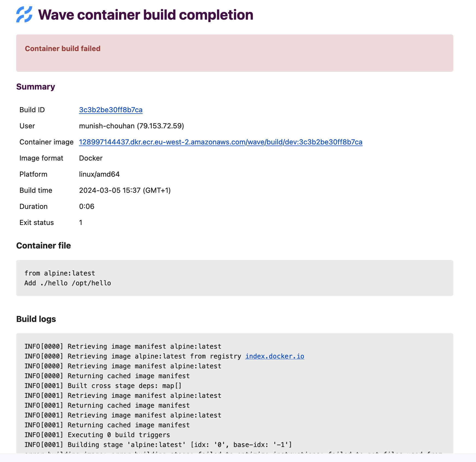Click the Image format value Docker
This screenshot has width=476, height=462.
coord(91,158)
